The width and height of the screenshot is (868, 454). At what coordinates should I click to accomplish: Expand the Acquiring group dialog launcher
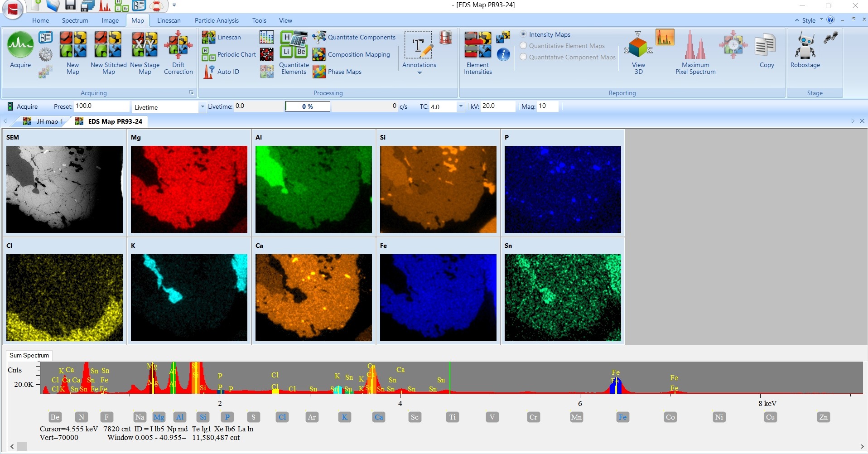(x=191, y=92)
